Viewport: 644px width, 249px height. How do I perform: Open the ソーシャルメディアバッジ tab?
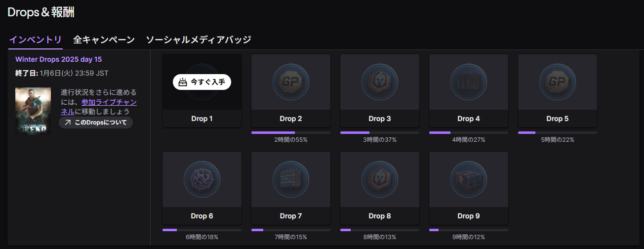click(199, 40)
